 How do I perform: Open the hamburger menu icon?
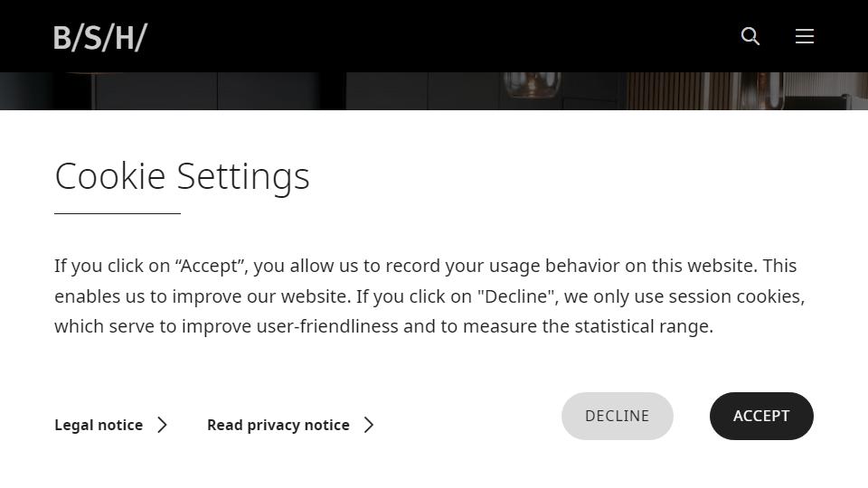click(805, 36)
